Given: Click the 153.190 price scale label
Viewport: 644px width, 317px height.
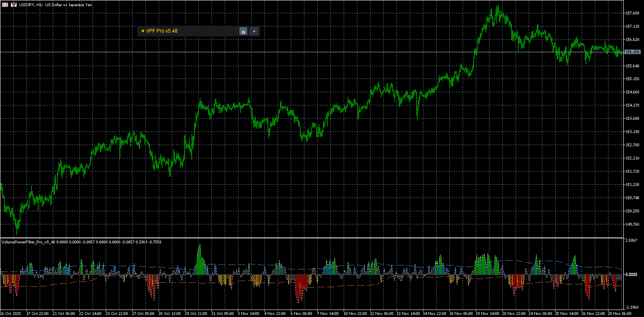Looking at the screenshot, I should (x=632, y=132).
